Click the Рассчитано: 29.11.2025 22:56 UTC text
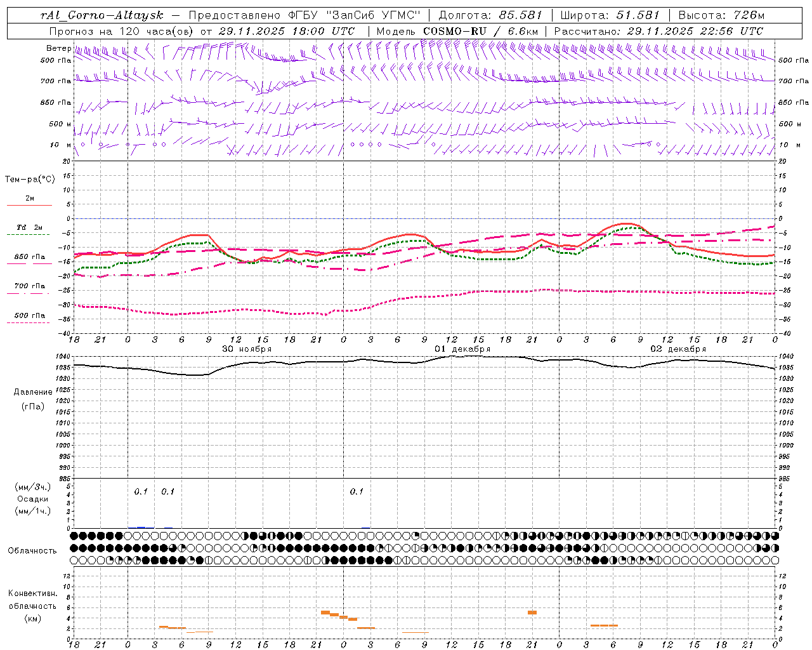 [658, 31]
